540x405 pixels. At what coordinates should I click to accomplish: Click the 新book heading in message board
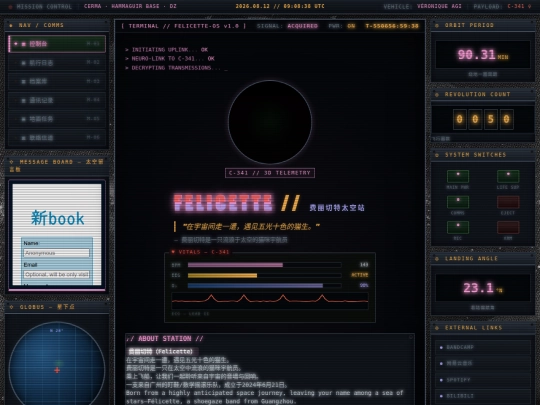[58, 218]
